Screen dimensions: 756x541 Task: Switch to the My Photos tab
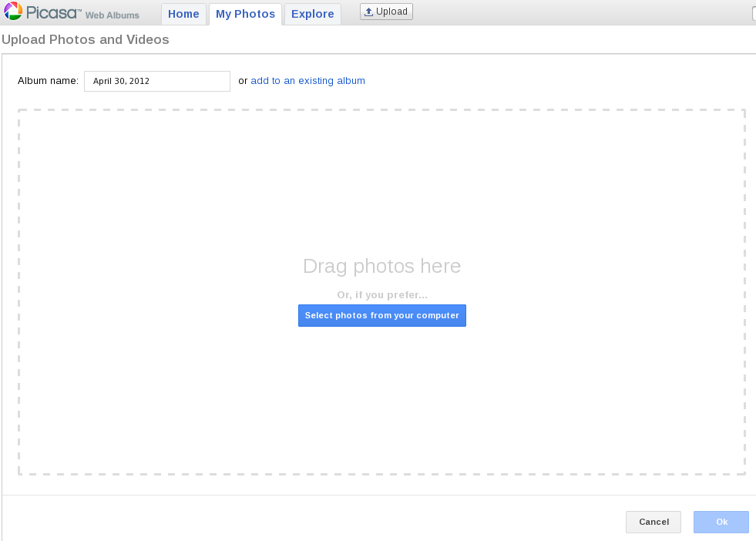point(245,14)
